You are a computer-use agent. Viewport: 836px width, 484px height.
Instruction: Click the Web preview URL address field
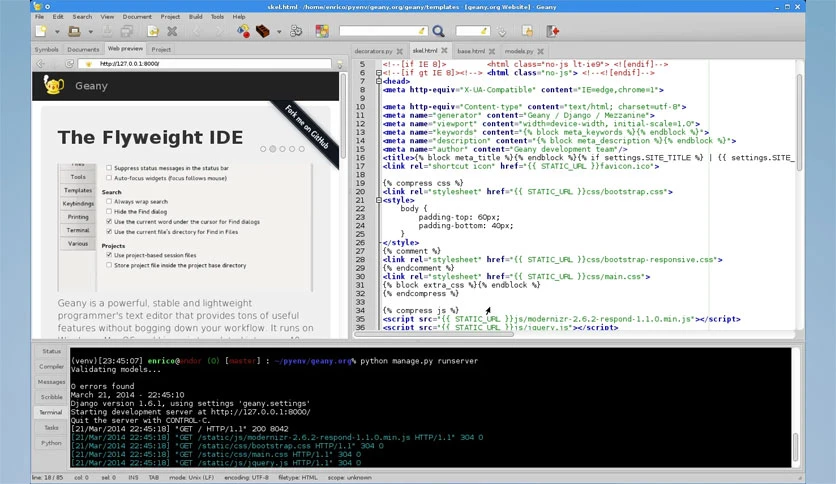(205, 63)
